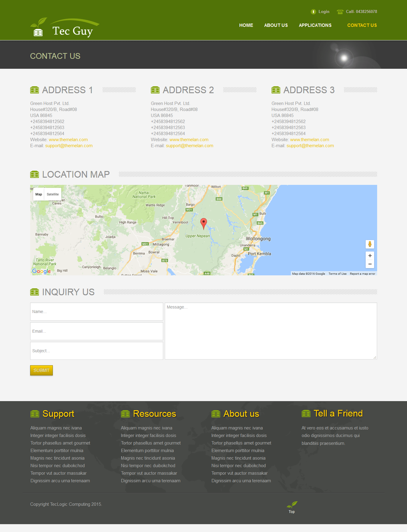Open Address 1 website link
The height and width of the screenshot is (532, 407).
tap(68, 140)
